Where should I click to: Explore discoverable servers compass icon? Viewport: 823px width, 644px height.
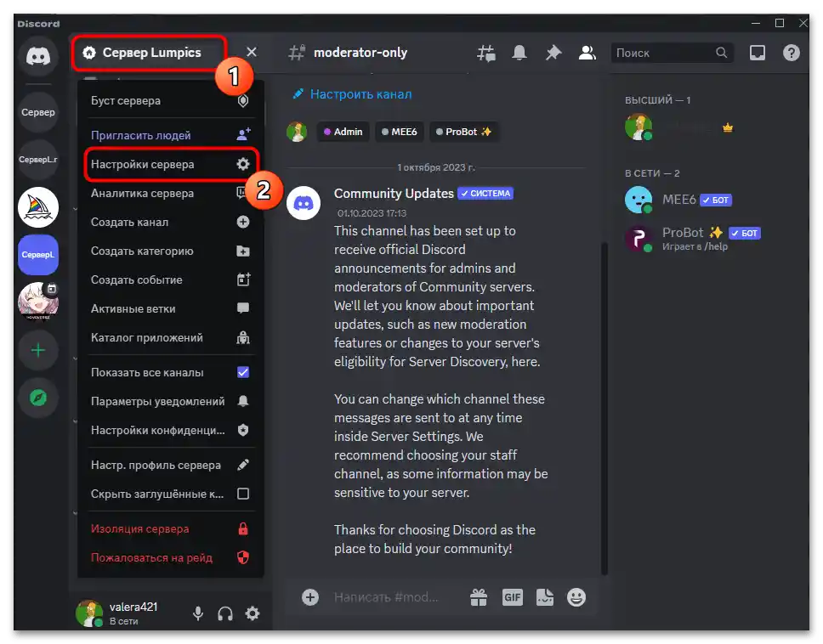38,398
